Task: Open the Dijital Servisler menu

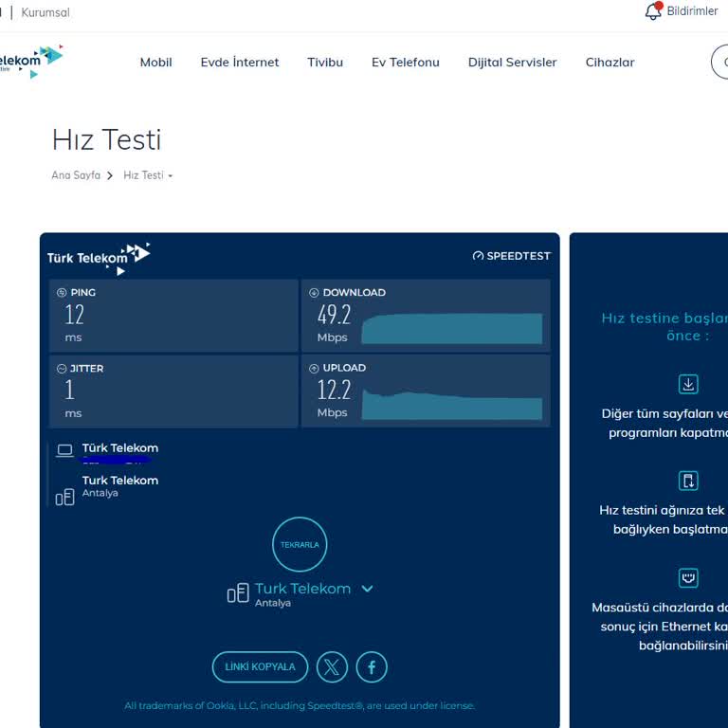Action: point(512,63)
